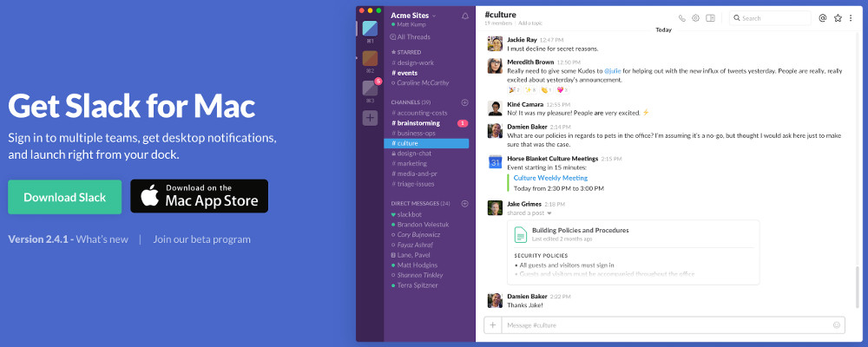Open Matt Hodgins direct message
This screenshot has height=347, width=868.
(414, 265)
